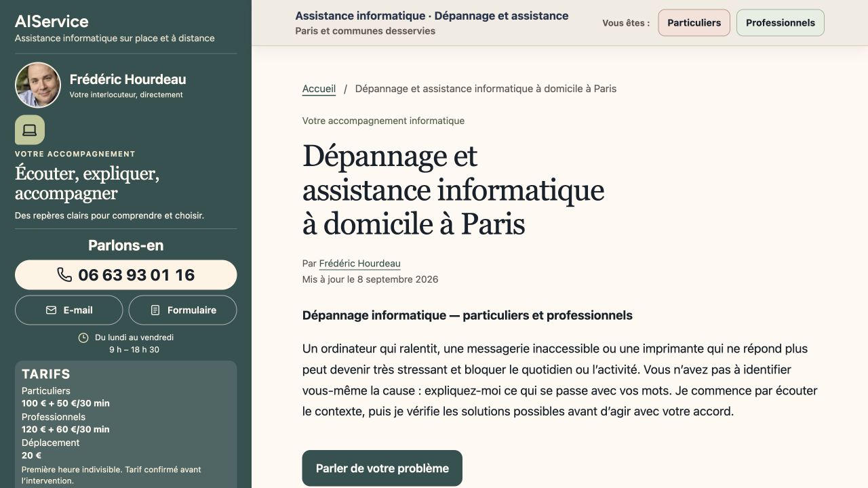Click the sidebar heading Écouter, expliquer, accompagner
Viewport: 868px width, 488px height.
(87, 184)
